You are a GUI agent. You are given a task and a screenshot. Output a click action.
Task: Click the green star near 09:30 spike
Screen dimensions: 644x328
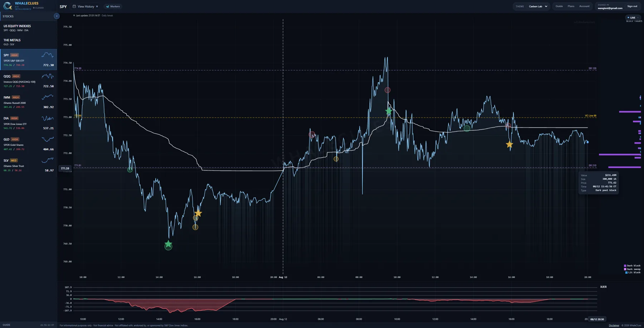[x=389, y=111]
